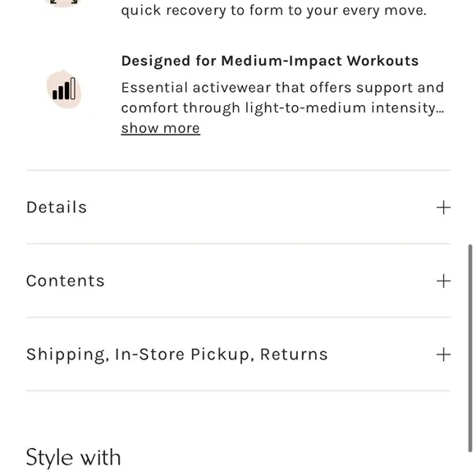This screenshot has width=476, height=476.
Task: Click the plus icon beside Contents
Action: [x=443, y=281]
